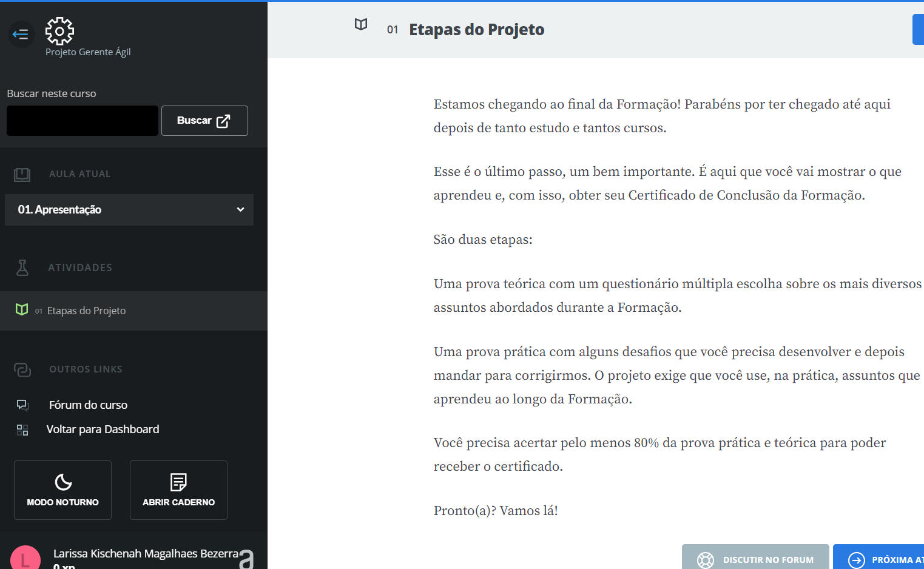Click the blue button at header right edge

click(918, 30)
